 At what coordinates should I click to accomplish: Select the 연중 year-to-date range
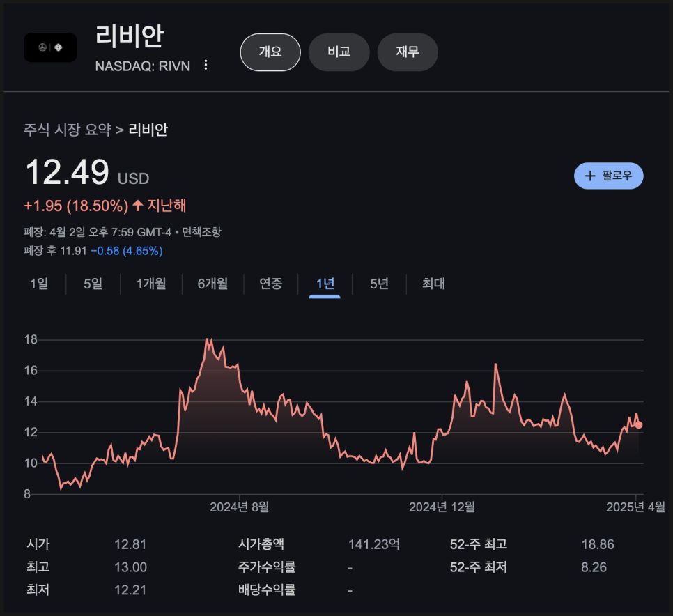click(271, 284)
